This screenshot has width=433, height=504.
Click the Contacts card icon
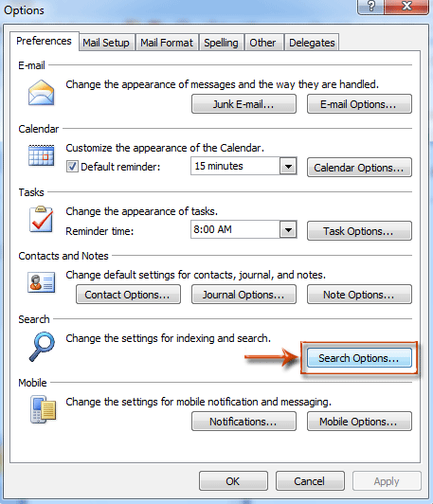(x=41, y=282)
